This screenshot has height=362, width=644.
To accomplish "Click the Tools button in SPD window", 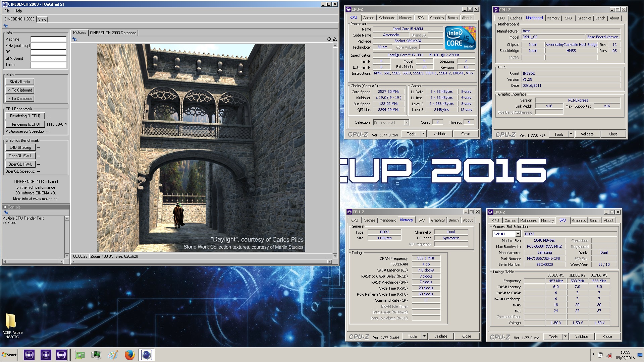I will 553,337.
